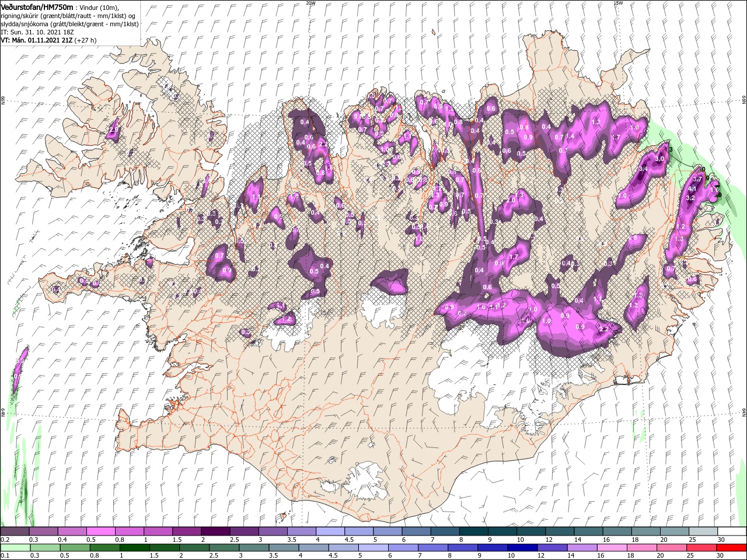Select the pinkish-red 25–30 rain swatch
Screen dimensions: 747x560
coord(701,548)
